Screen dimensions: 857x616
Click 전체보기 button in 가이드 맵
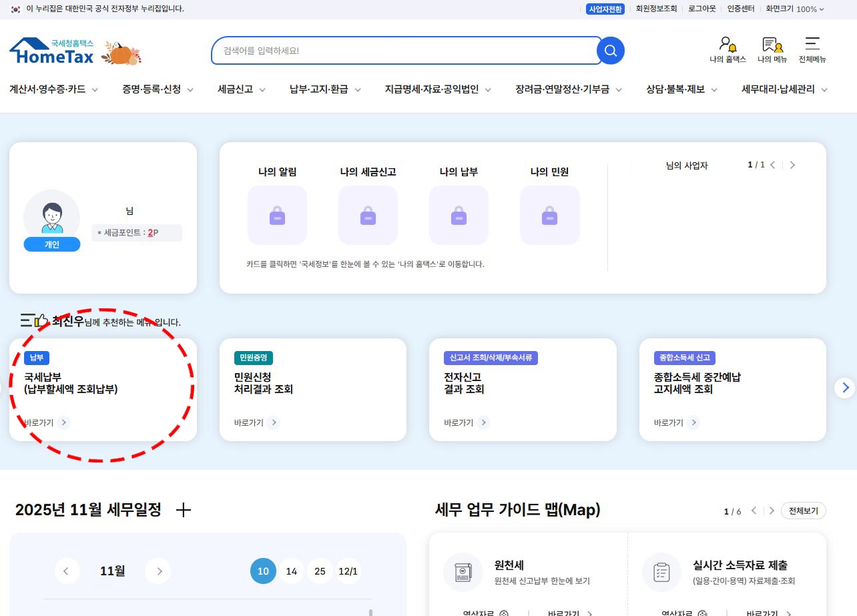tap(804, 511)
